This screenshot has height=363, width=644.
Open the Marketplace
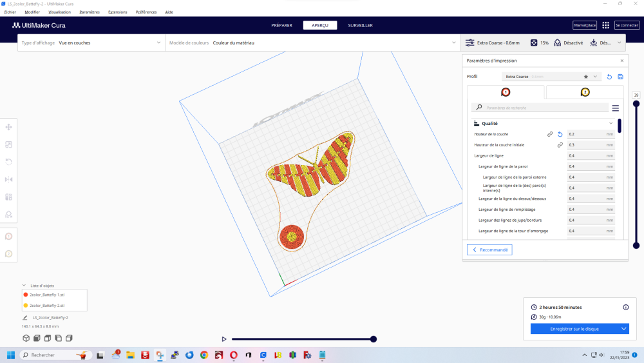pyautogui.click(x=585, y=25)
